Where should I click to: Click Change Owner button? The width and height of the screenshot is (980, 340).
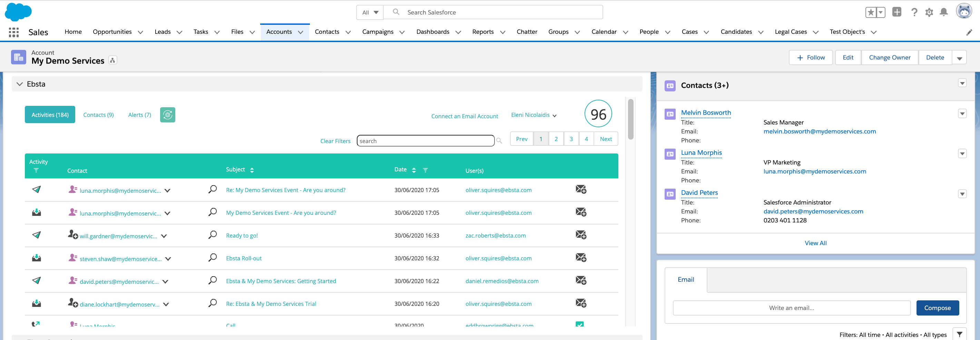pyautogui.click(x=890, y=58)
